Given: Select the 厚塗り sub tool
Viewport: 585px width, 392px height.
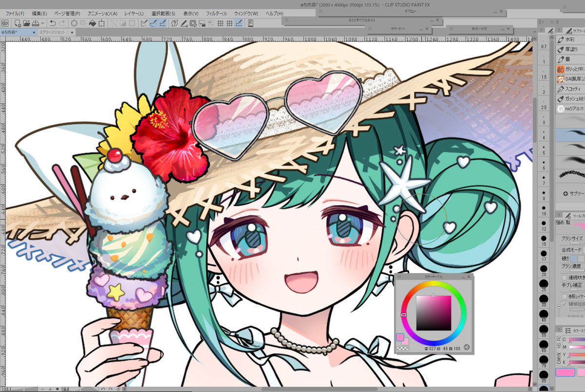Looking at the screenshot, I should point(570,49).
